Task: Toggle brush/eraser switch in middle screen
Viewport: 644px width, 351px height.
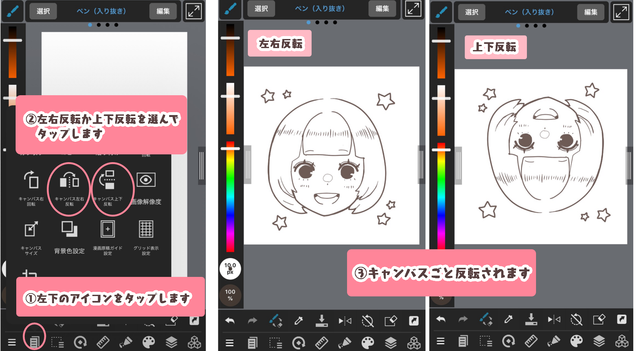Action: coord(275,320)
